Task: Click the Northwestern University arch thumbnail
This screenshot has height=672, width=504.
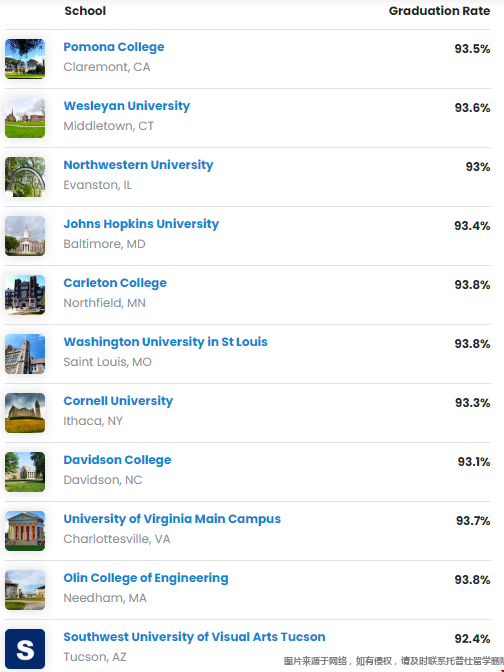Action: pos(25,177)
